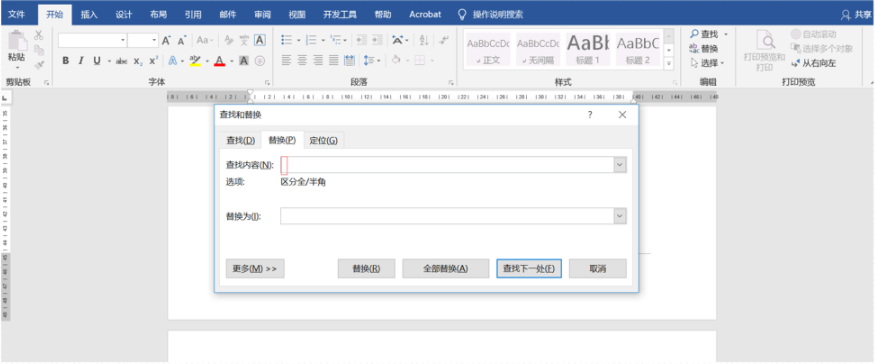
Task: Switch to the 查找(D) tab in dialog
Action: [241, 141]
